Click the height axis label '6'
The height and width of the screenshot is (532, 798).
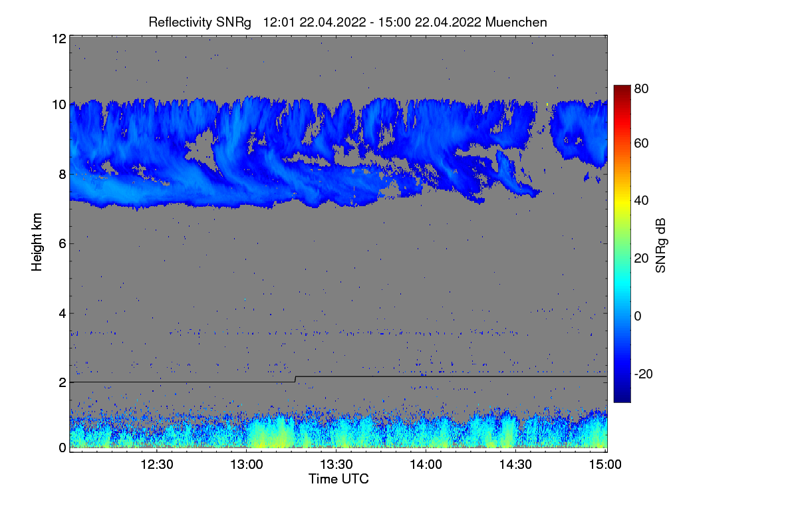point(63,243)
